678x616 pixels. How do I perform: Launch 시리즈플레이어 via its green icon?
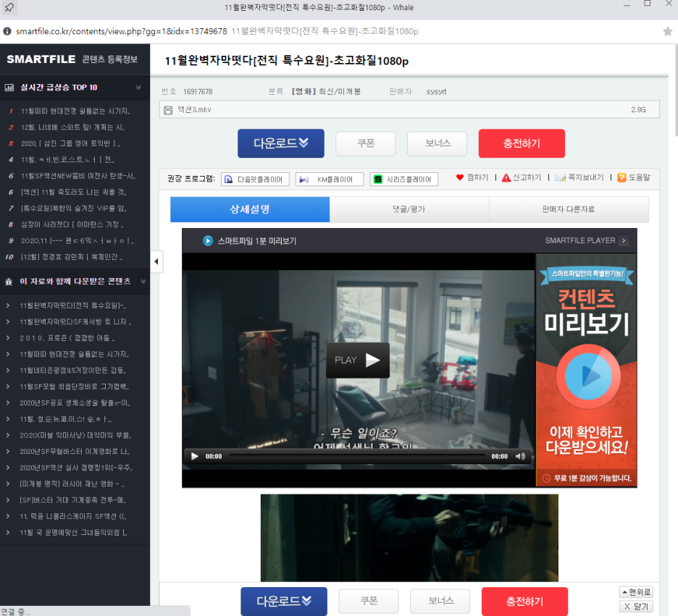click(377, 179)
